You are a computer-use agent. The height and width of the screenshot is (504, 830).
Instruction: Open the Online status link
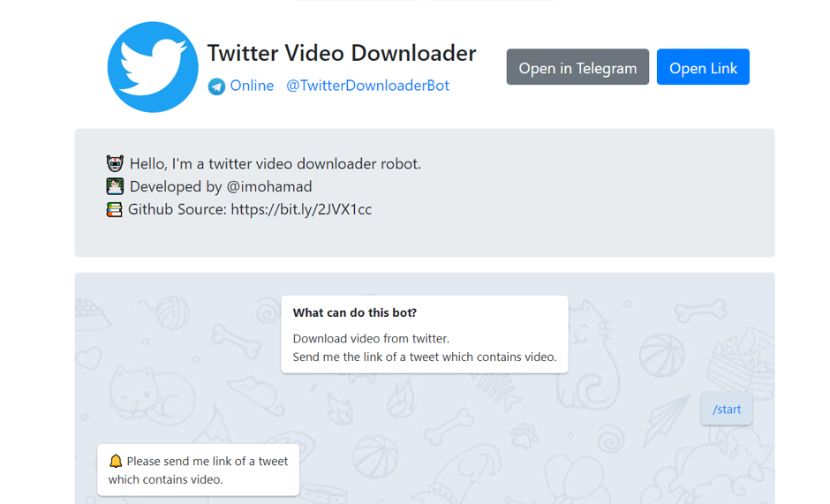(252, 86)
